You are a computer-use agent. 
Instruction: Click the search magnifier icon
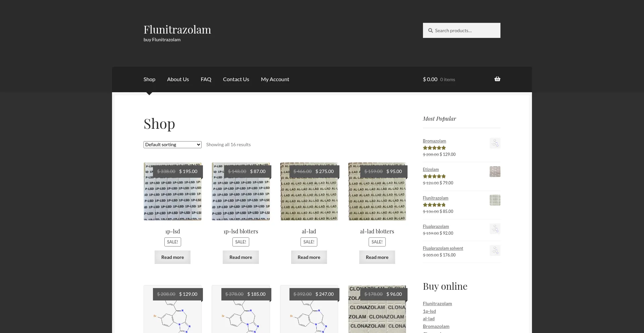[x=430, y=31]
